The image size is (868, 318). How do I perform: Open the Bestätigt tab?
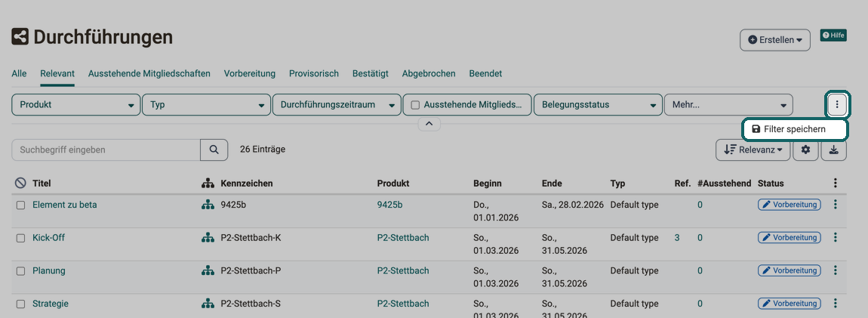(371, 73)
